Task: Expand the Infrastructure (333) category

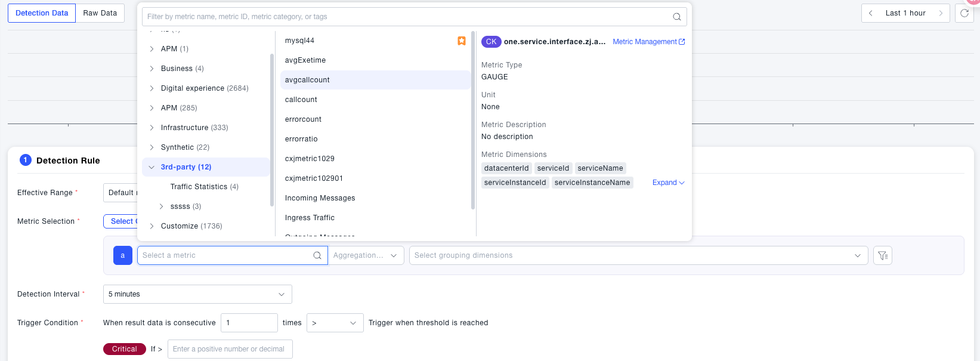Action: 152,128
